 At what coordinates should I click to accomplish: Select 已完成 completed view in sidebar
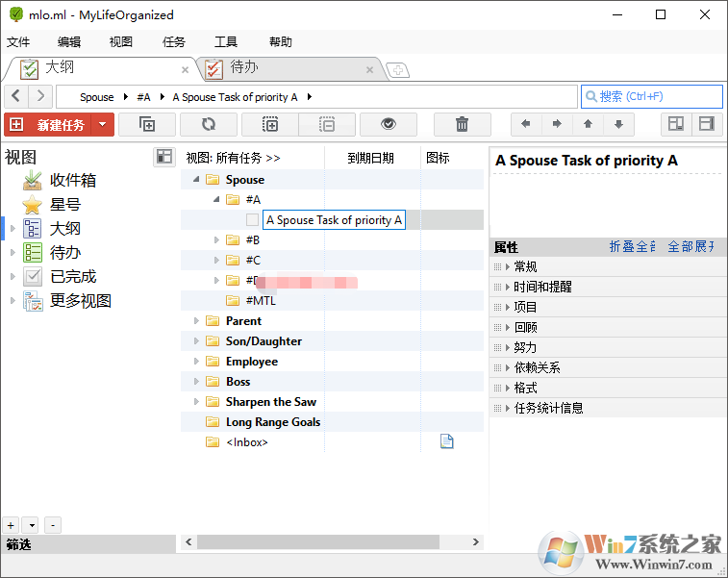pyautogui.click(x=72, y=277)
